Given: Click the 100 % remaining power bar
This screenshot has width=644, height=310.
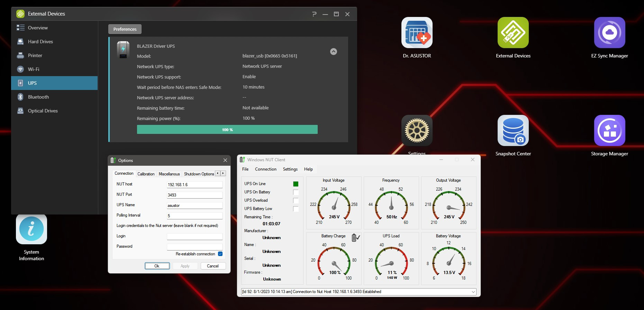Looking at the screenshot, I should tap(227, 129).
